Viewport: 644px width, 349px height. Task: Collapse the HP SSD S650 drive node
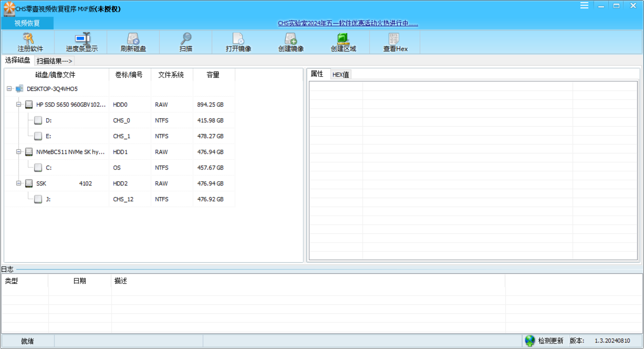[x=18, y=104]
